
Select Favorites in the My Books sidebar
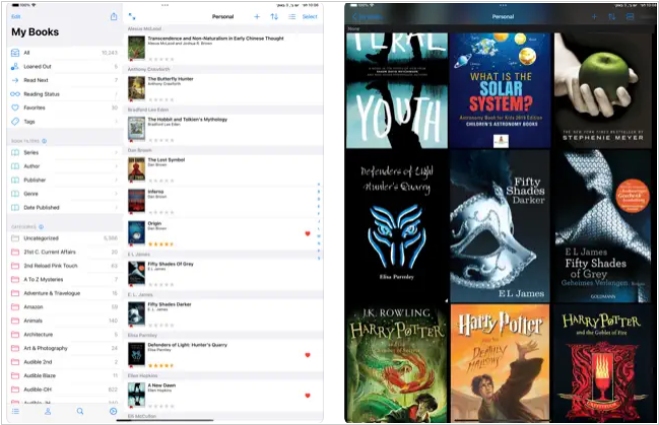[x=62, y=106]
